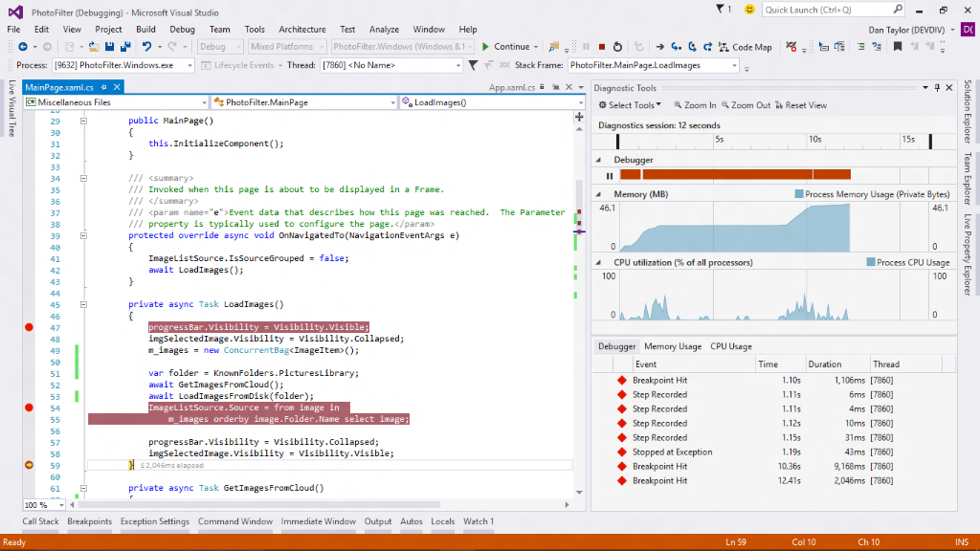Select the Stopped at Exception event row

click(773, 452)
